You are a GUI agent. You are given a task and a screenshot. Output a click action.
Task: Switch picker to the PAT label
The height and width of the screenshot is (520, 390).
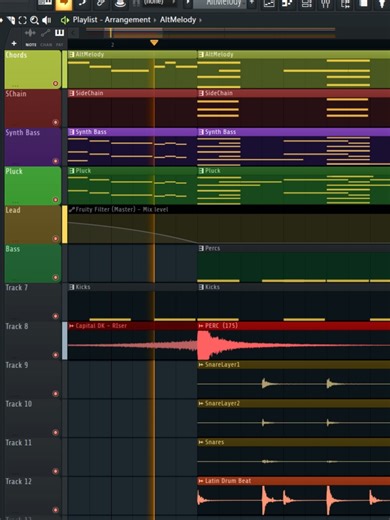[x=59, y=45]
